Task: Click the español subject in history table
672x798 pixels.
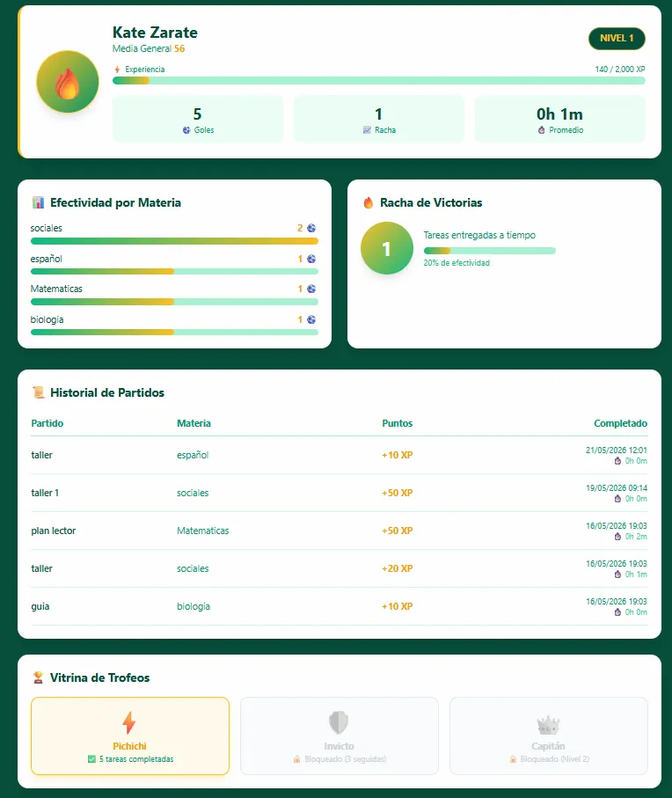Action: [193, 455]
